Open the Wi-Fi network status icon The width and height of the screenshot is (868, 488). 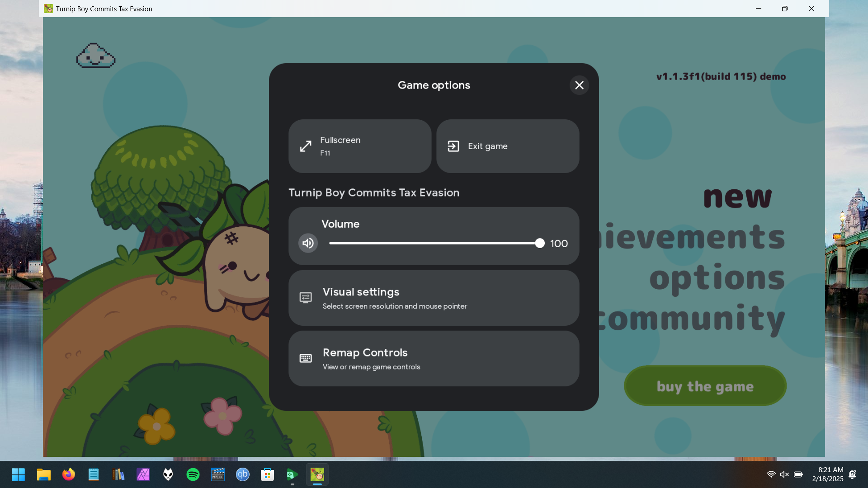771,474
